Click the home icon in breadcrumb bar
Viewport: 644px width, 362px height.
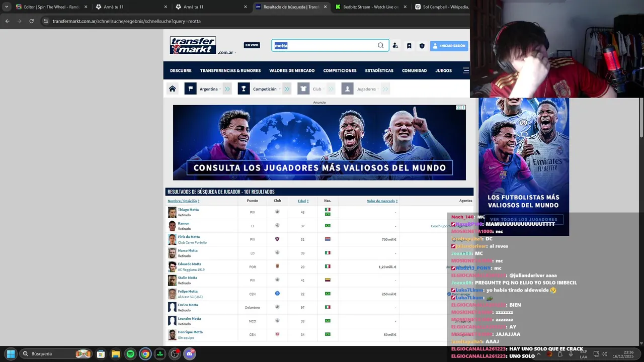pos(173,89)
